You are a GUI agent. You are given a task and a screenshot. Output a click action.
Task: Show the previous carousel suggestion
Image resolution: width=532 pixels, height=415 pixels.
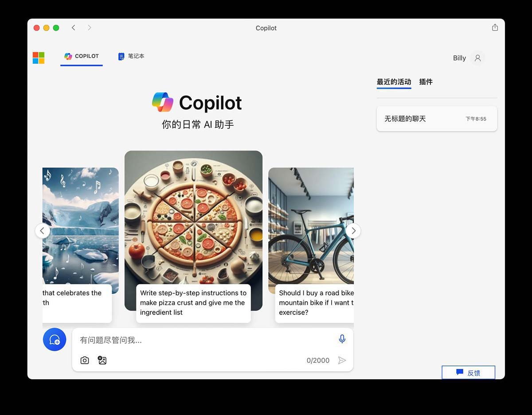click(42, 231)
